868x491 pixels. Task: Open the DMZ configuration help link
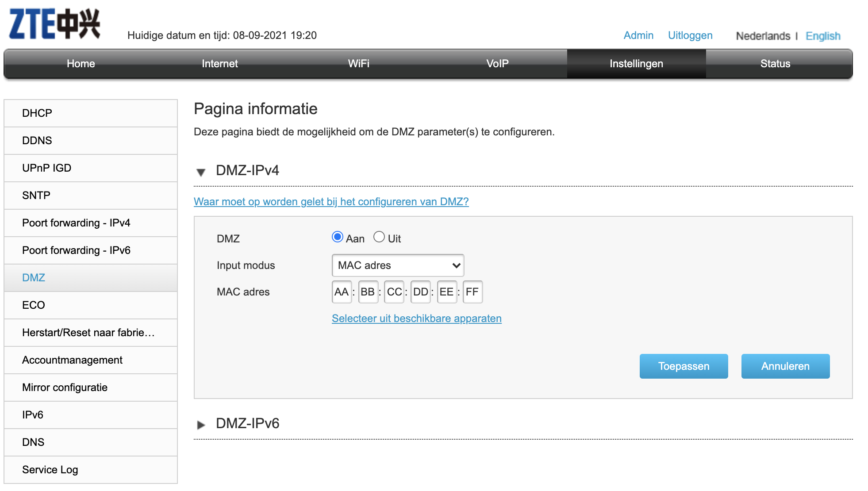click(331, 202)
